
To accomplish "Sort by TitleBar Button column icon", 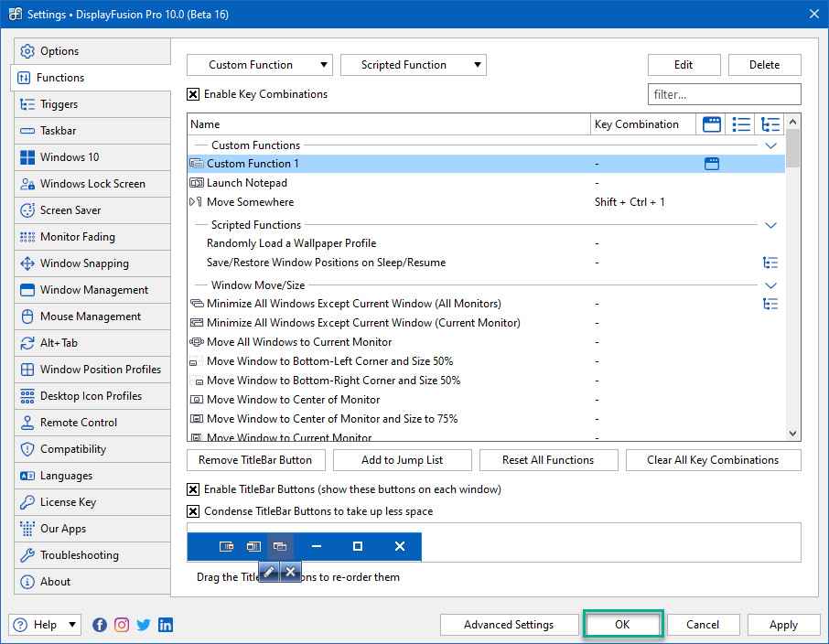I will [x=712, y=124].
